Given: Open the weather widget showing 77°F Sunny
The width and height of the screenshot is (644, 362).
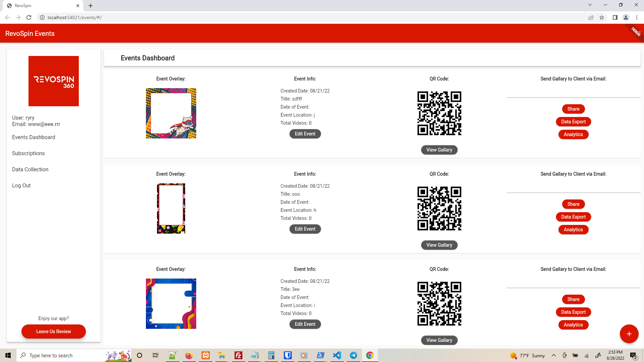Looking at the screenshot, I should pos(527,356).
